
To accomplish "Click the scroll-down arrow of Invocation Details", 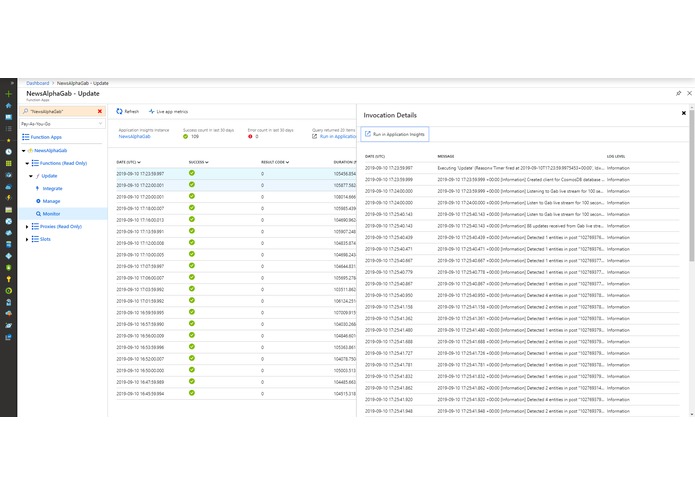I will coord(692,414).
